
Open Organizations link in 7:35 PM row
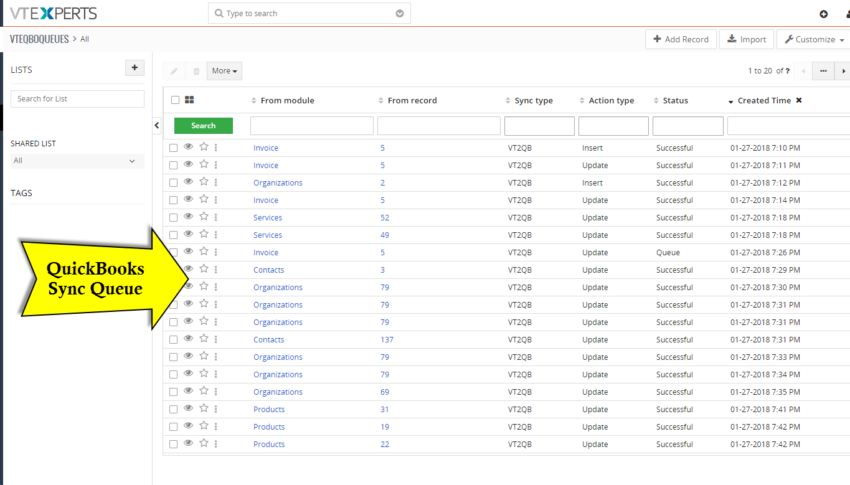point(278,392)
